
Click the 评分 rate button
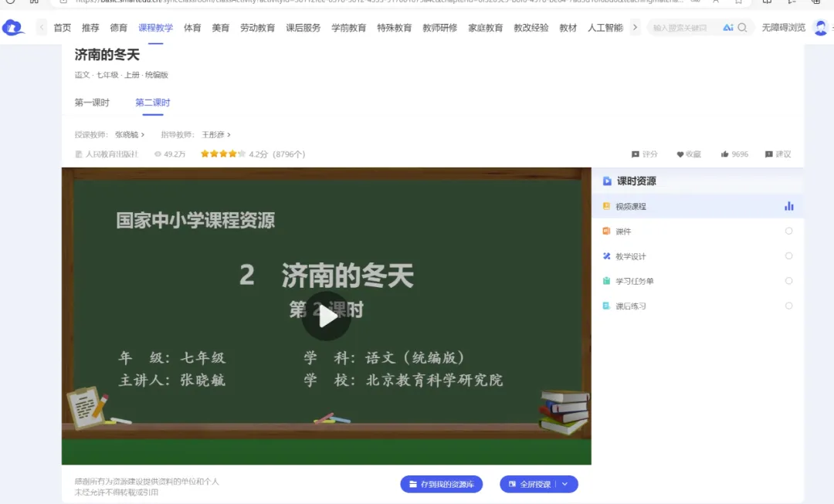644,154
